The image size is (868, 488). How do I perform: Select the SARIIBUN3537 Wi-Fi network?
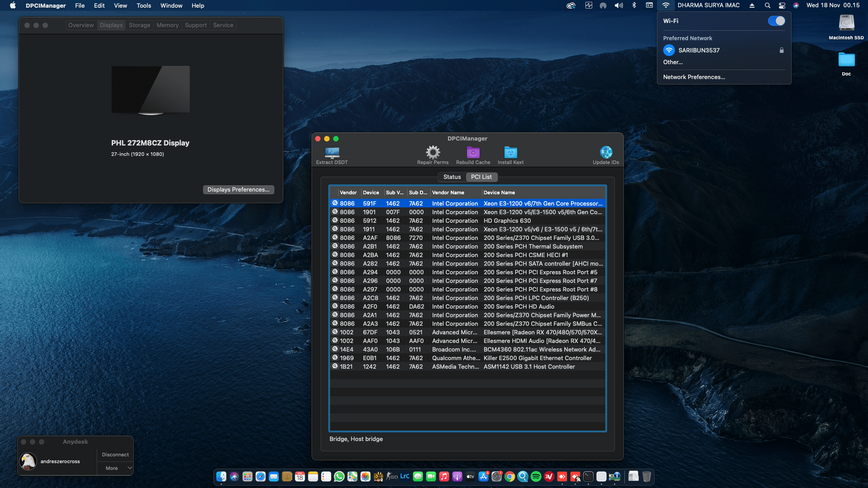pyautogui.click(x=698, y=50)
